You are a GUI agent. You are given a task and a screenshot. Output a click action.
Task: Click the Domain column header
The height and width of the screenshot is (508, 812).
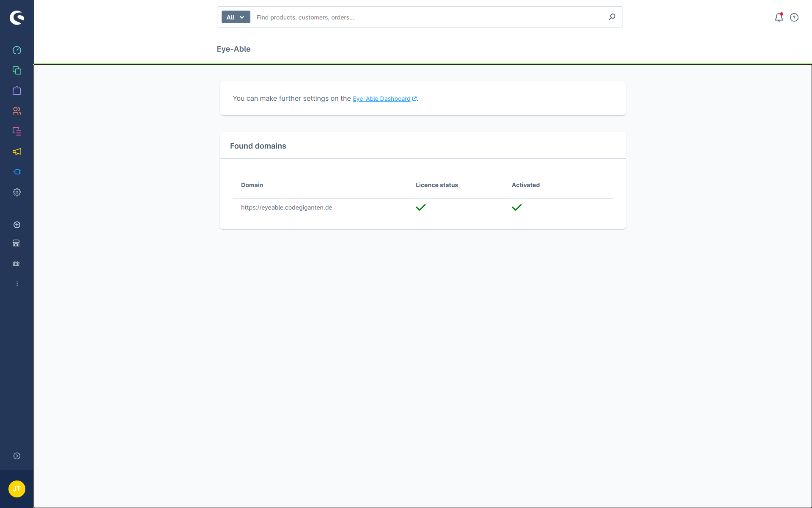(x=252, y=185)
